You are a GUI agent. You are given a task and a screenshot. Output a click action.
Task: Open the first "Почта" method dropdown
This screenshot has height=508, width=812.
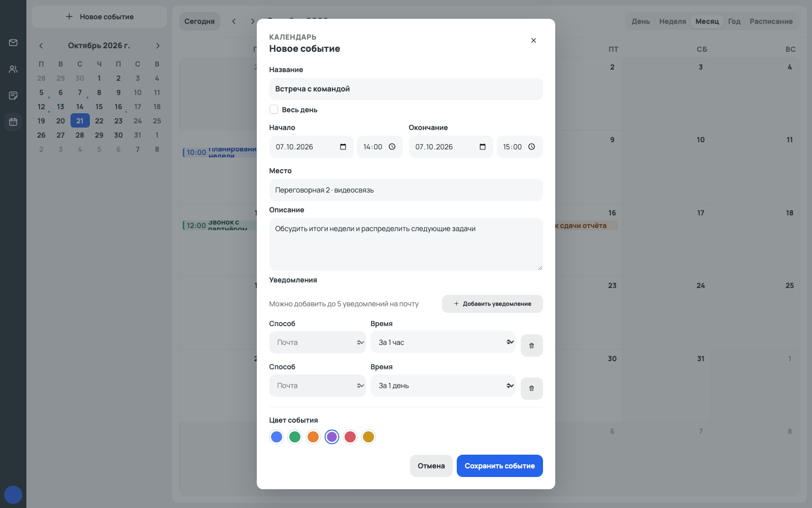pyautogui.click(x=318, y=342)
